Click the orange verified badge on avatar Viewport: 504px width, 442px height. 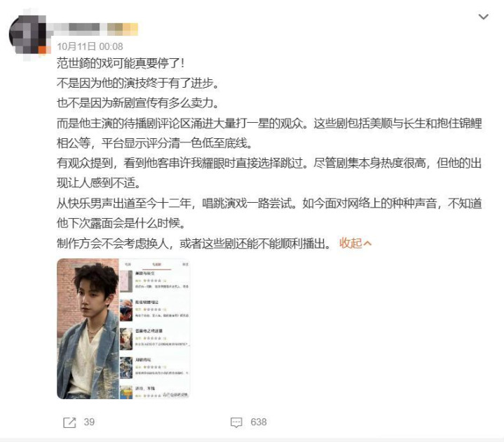click(43, 50)
